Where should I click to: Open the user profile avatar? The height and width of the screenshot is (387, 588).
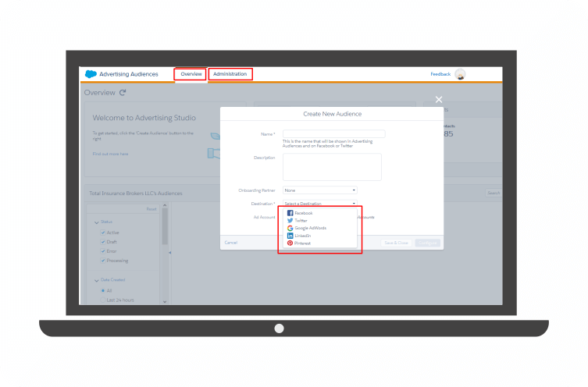[460, 74]
